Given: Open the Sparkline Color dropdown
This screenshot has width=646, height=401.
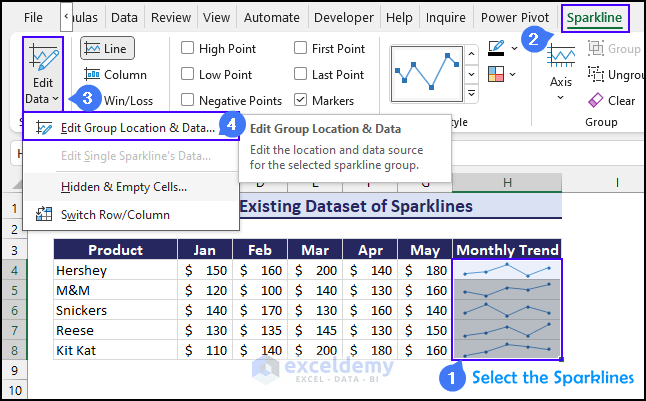Looking at the screenshot, I should pyautogui.click(x=516, y=48).
